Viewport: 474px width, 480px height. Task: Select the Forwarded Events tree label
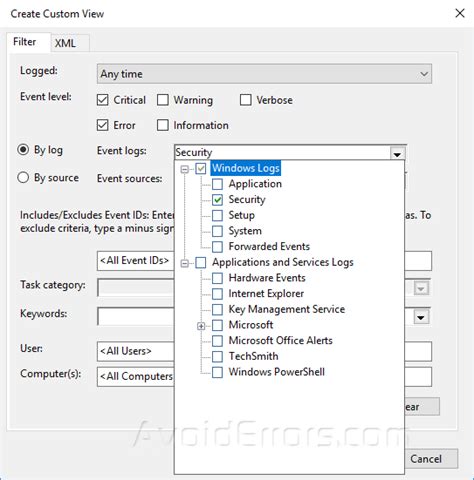click(269, 246)
